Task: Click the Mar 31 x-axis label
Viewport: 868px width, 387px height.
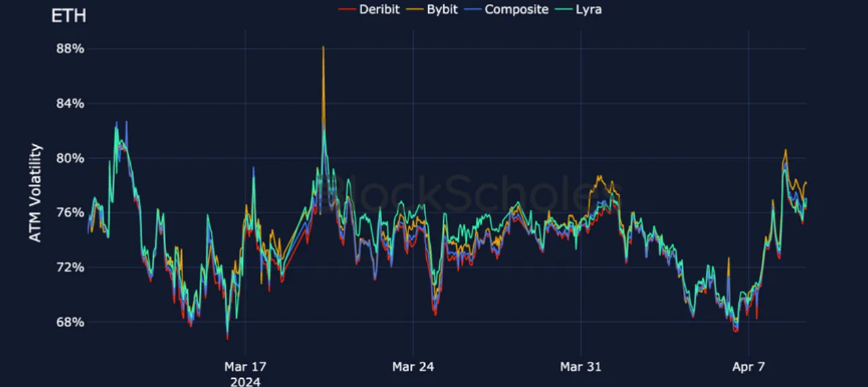Action: (581, 367)
